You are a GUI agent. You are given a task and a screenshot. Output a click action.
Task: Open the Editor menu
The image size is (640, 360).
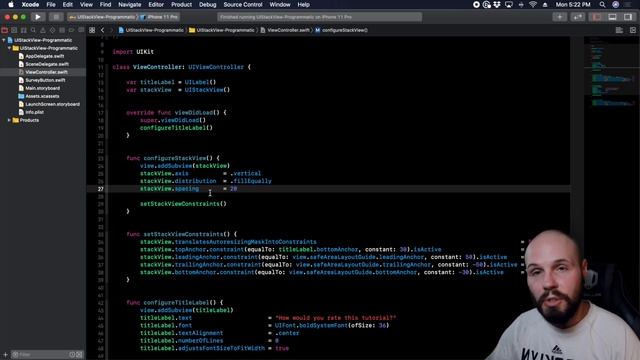point(156,5)
